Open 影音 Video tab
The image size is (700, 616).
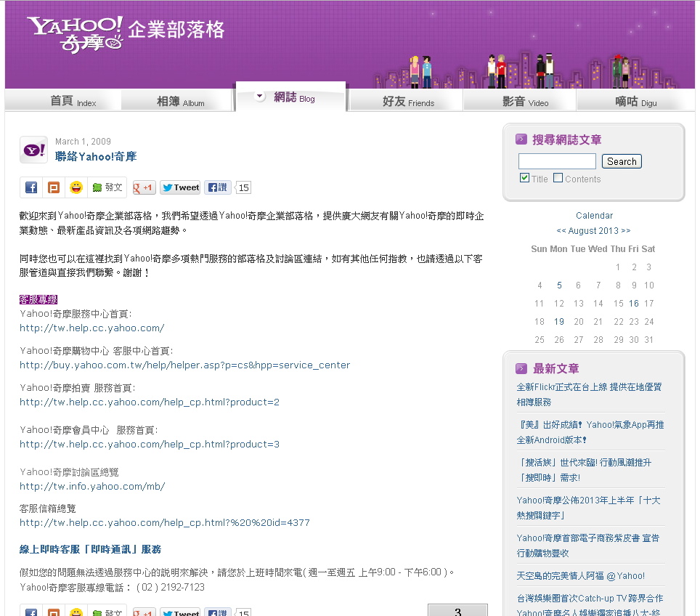pyautogui.click(x=521, y=101)
